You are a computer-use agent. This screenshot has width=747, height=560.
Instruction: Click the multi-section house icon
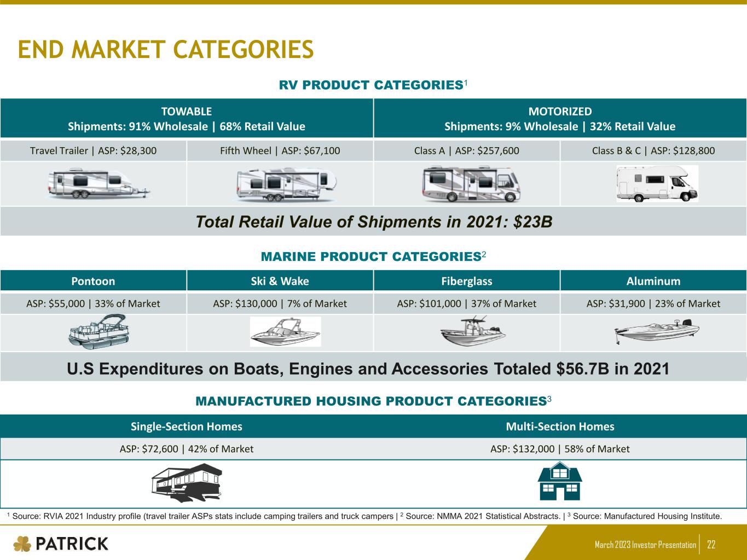click(x=559, y=481)
